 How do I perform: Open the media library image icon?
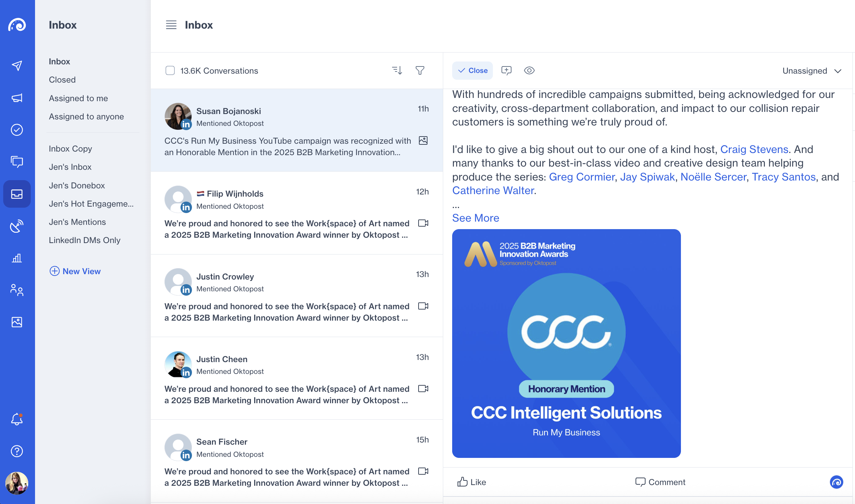pos(17,322)
